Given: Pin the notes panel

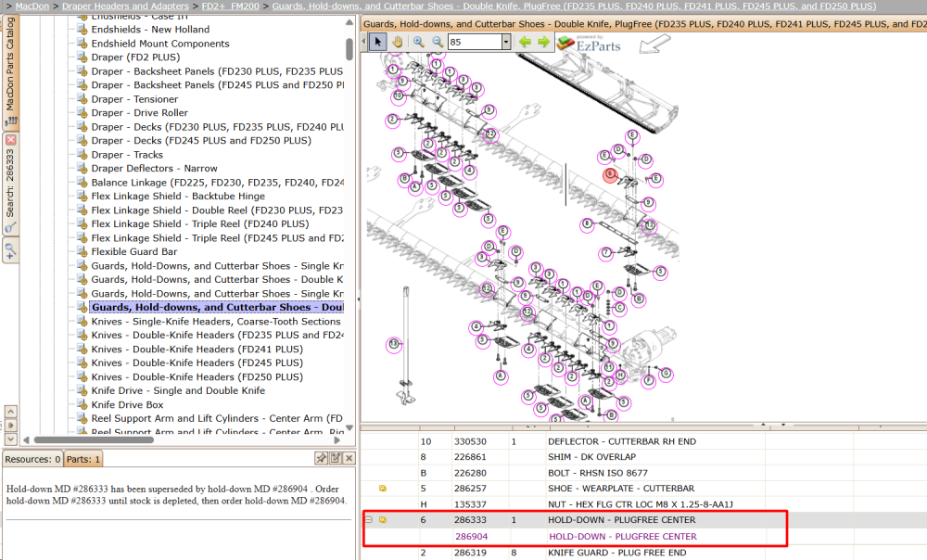Looking at the screenshot, I should 321,458.
